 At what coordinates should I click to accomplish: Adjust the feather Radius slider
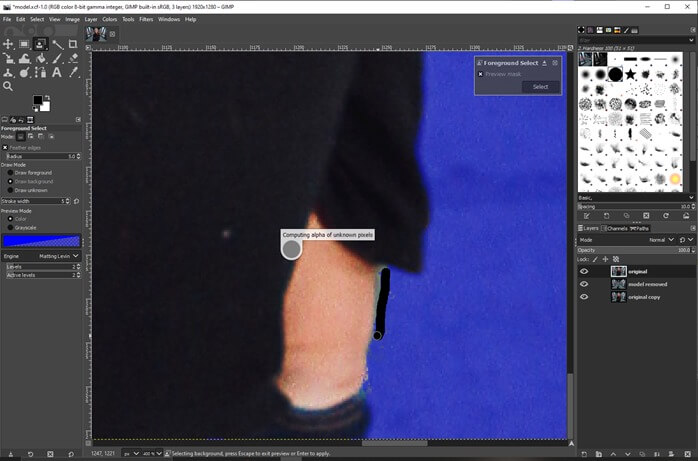click(x=43, y=156)
